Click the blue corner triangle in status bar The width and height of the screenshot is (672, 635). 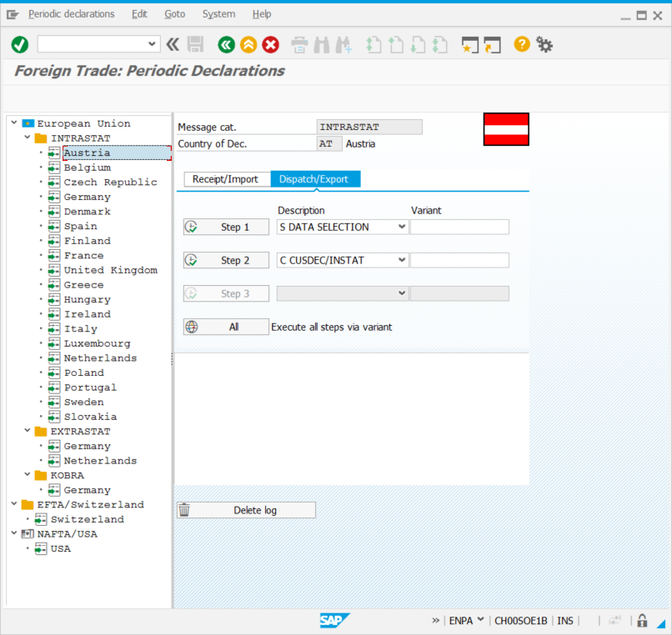pos(661,623)
